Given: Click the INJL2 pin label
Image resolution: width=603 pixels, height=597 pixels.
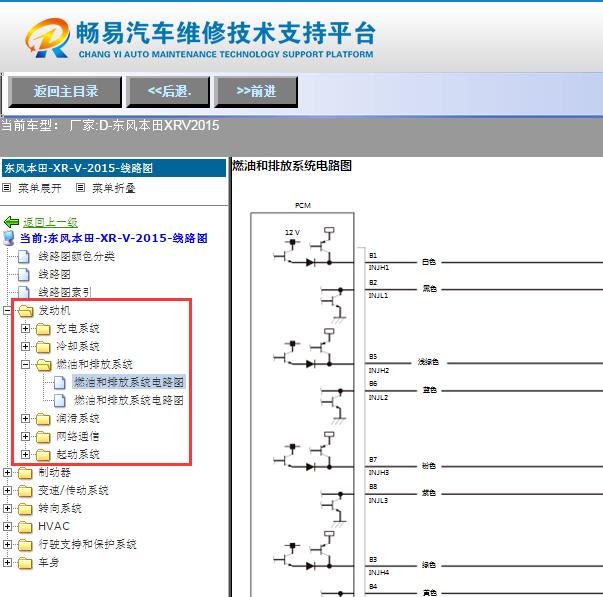Looking at the screenshot, I should pyautogui.click(x=378, y=397).
